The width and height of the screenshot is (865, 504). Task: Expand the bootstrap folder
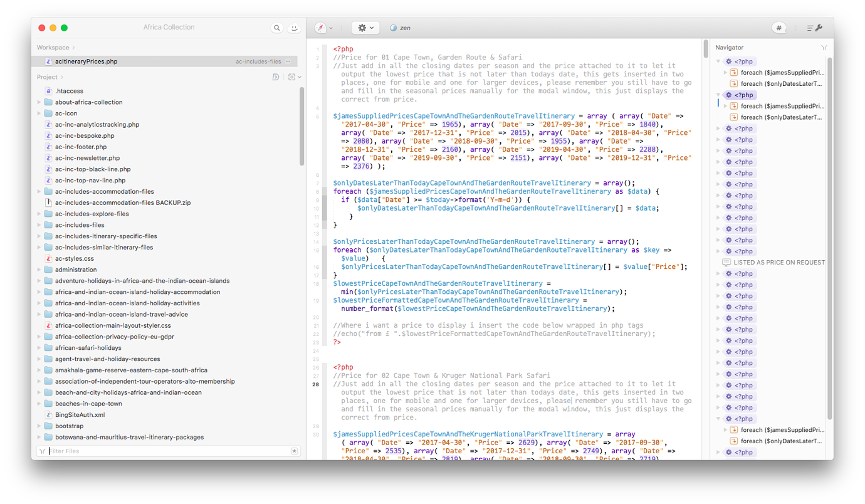39,426
